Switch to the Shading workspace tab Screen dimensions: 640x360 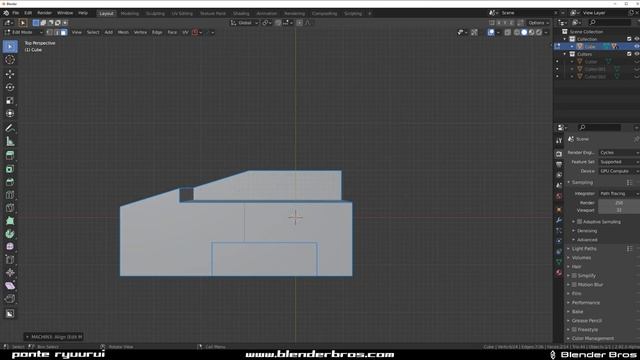241,13
